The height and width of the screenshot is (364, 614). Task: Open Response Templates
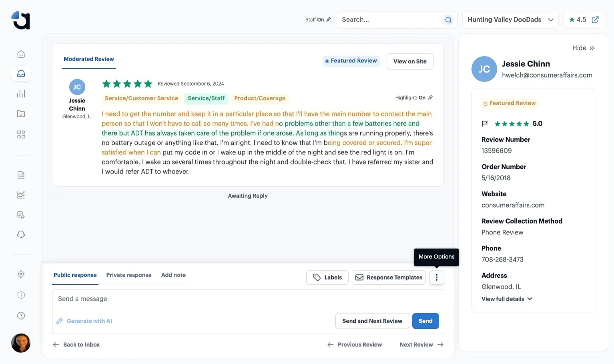point(389,277)
